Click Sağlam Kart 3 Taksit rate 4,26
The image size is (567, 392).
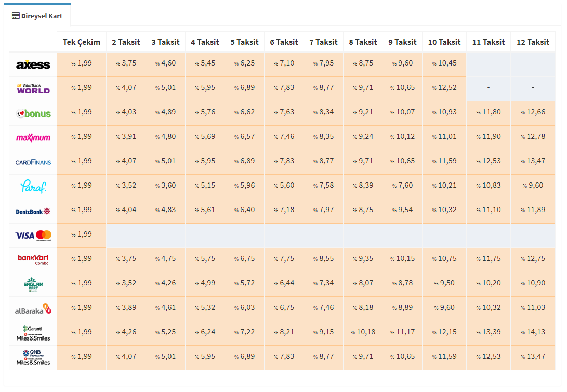[x=166, y=283]
